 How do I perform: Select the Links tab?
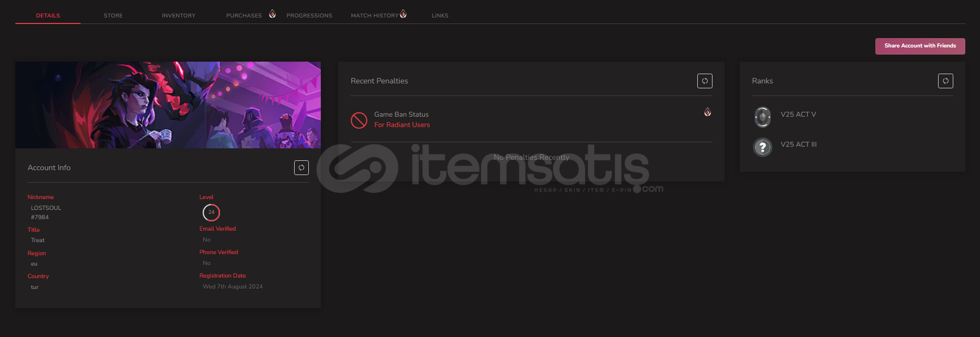440,15
